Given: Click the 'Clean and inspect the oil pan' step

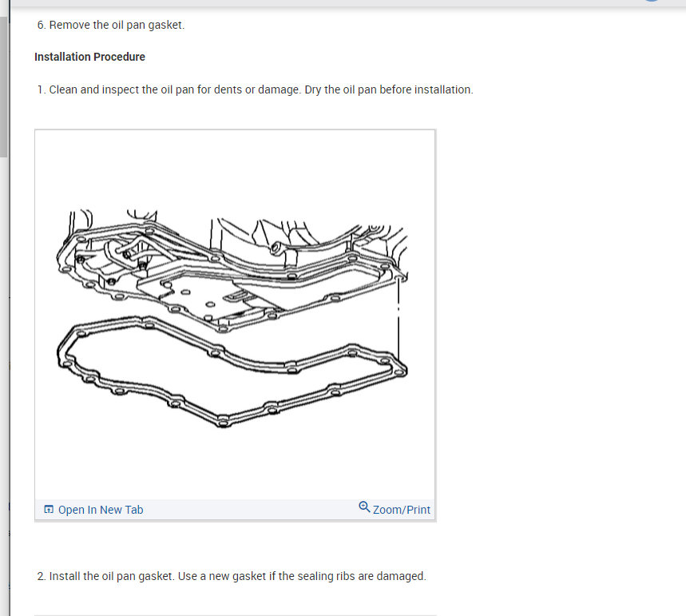Looking at the screenshot, I should coord(255,89).
